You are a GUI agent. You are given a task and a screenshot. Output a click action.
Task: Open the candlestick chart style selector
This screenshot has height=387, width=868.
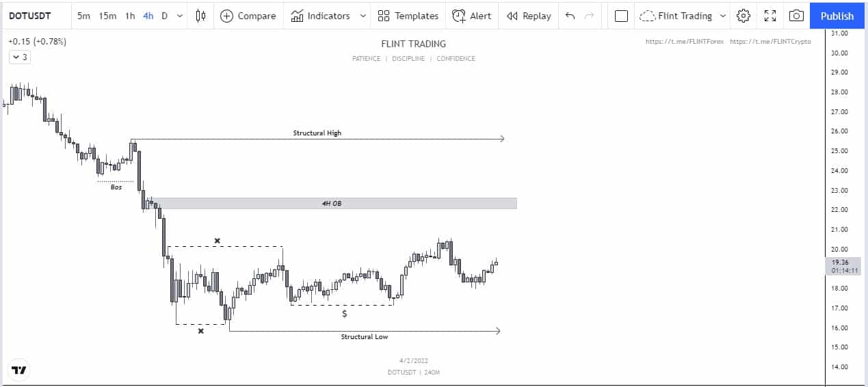[200, 16]
